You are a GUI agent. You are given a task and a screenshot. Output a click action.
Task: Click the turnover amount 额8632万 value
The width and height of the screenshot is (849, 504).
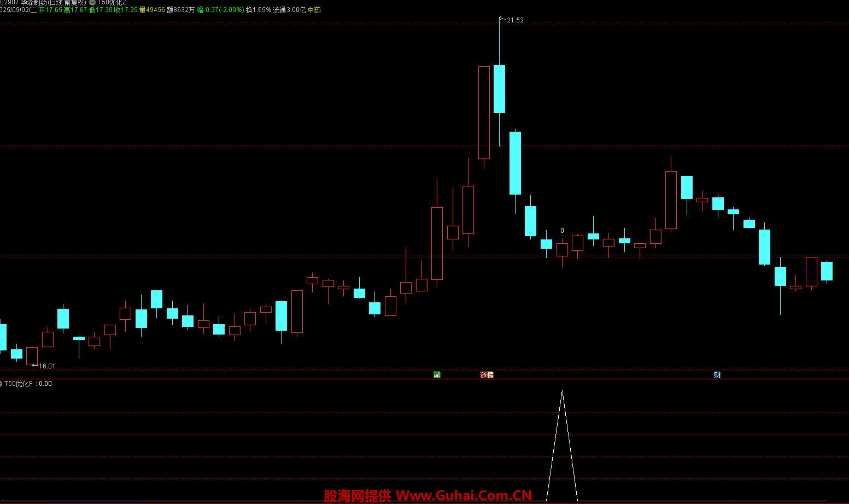(x=180, y=10)
